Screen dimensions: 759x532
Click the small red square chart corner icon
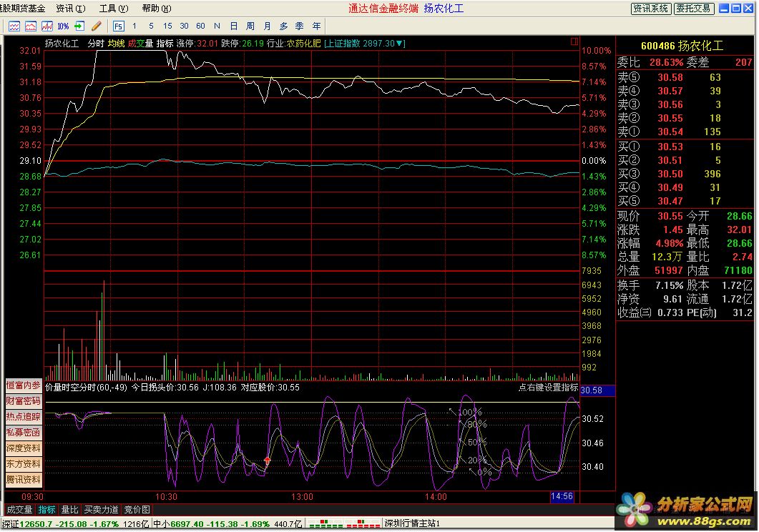[x=574, y=41]
